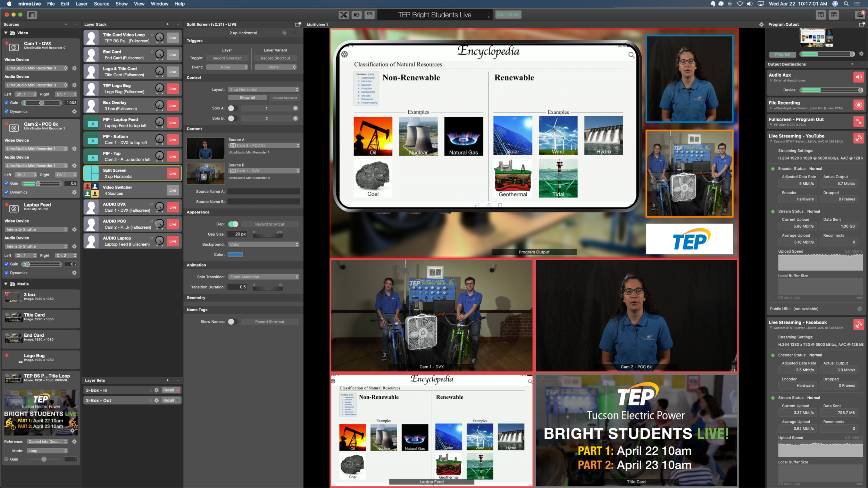
Task: Enable Gain checkbox for TEP BS movie
Action: 6,459
